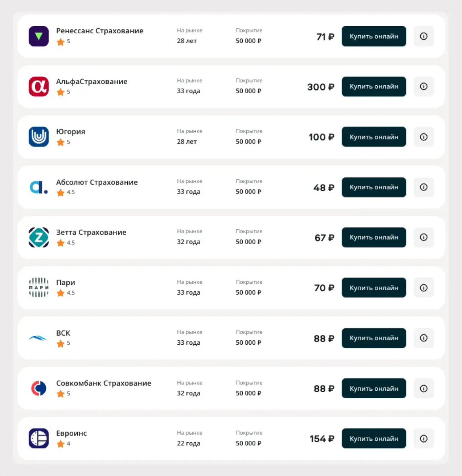Open info icon for ВСК offer
This screenshot has width=462, height=476.
[x=424, y=338]
